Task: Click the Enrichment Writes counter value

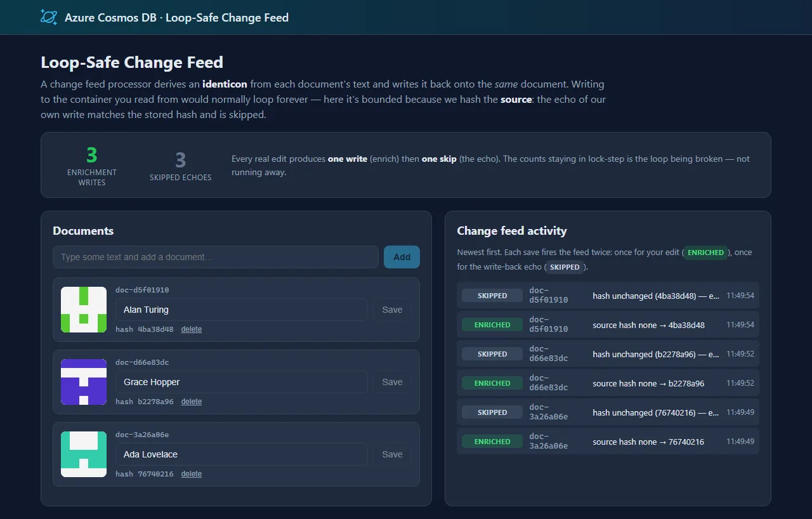Action: click(92, 155)
